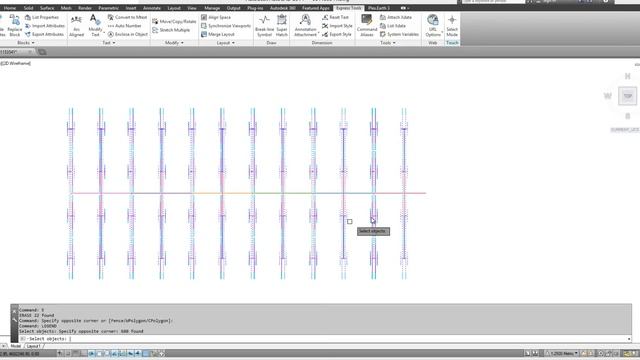Screen dimensions: 640x360
Task: Open the Solid ribbon tab
Action: pos(28,8)
